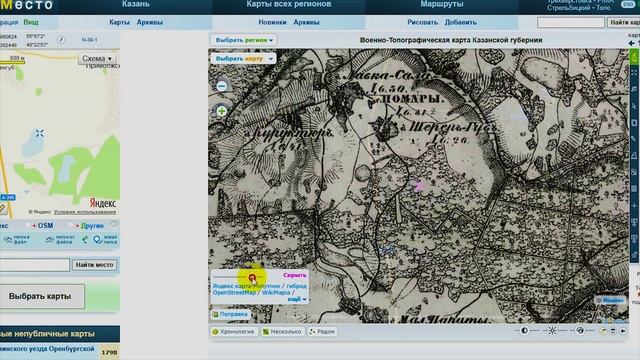
Task: Focus the place search input field
Action: coord(34,265)
